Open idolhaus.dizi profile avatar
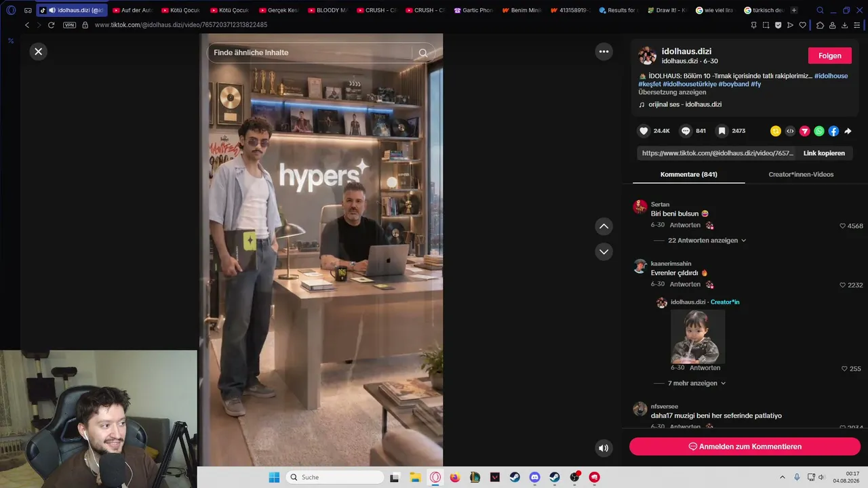The width and height of the screenshot is (868, 488). (x=648, y=56)
